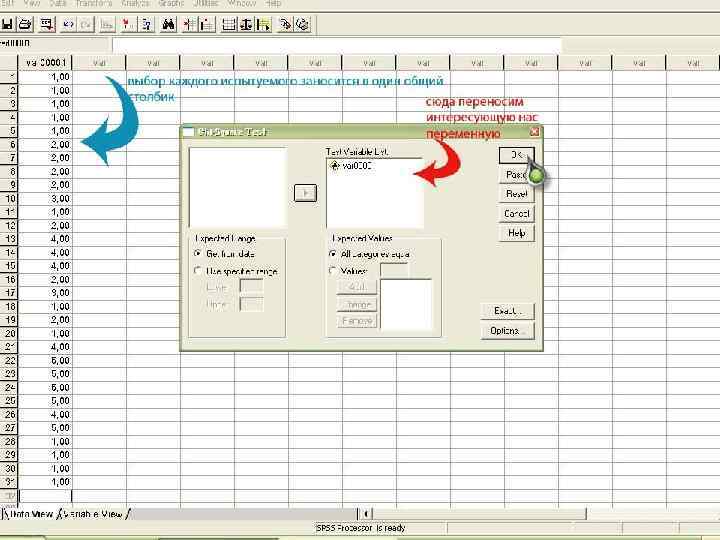
Task: Open the Utilities menu
Action: tap(205, 3)
